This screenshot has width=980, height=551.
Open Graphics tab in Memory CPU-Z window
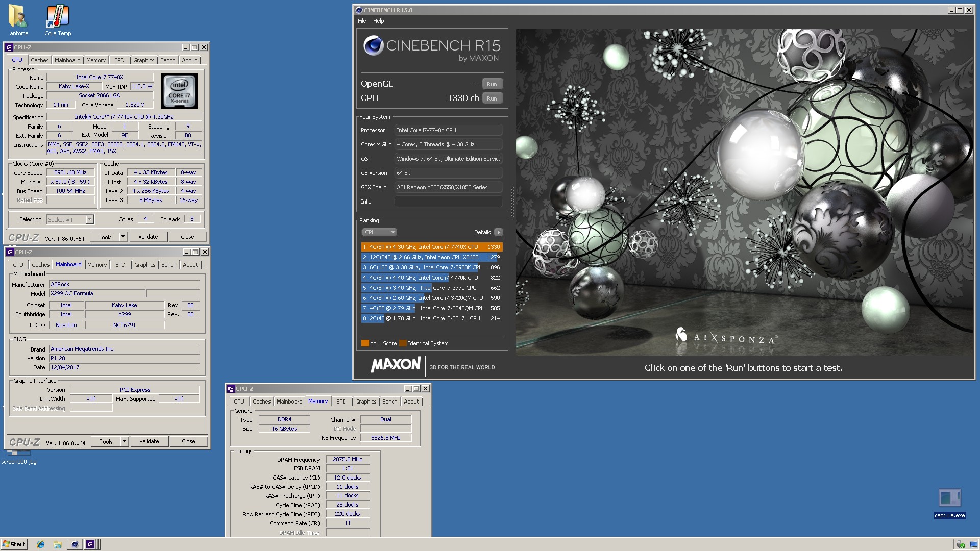(366, 402)
